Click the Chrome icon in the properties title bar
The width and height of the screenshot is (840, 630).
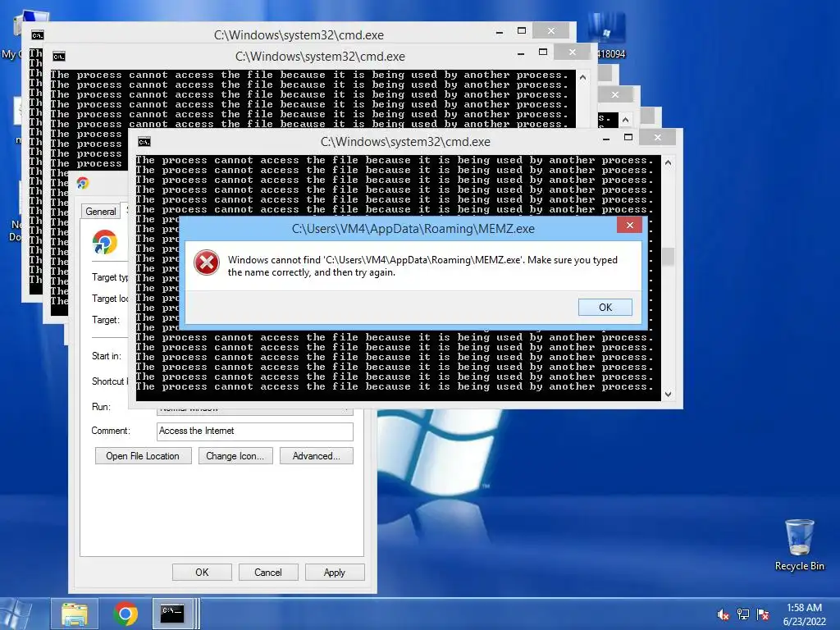coord(83,183)
